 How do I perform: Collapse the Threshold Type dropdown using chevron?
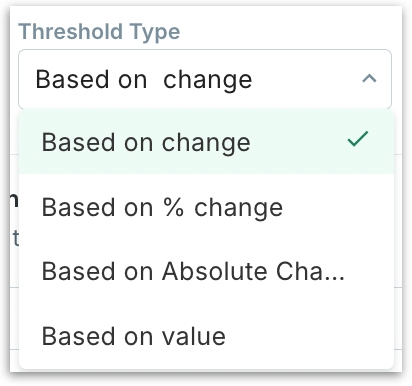[369, 79]
